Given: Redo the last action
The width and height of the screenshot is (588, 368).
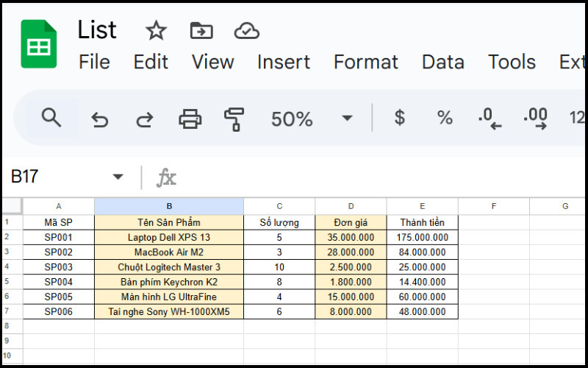Looking at the screenshot, I should pyautogui.click(x=145, y=118).
